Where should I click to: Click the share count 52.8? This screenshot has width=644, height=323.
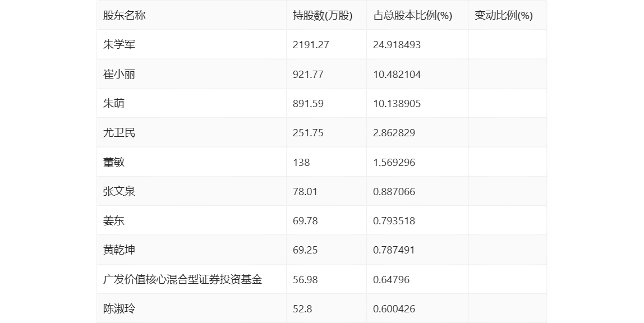(302, 308)
